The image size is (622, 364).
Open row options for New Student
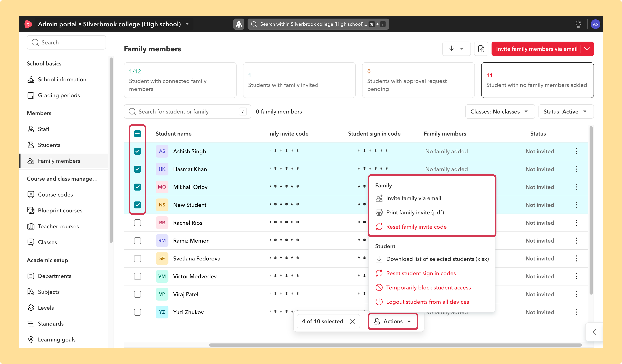pos(576,205)
